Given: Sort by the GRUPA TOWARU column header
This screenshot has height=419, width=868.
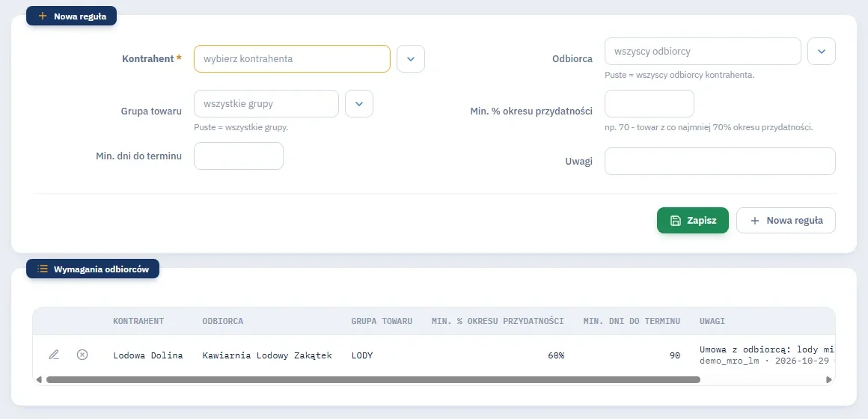Looking at the screenshot, I should pos(382,321).
